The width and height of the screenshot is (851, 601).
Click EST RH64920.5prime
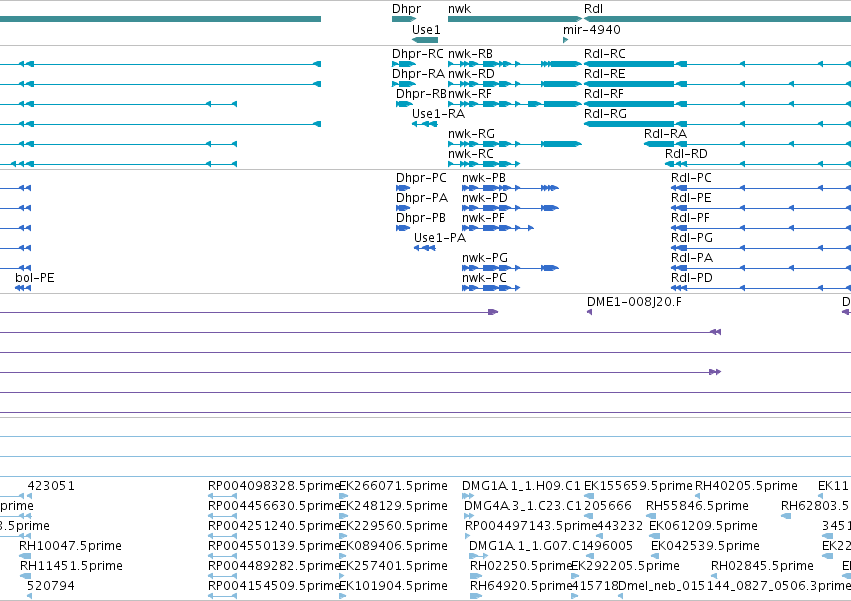click(521, 586)
